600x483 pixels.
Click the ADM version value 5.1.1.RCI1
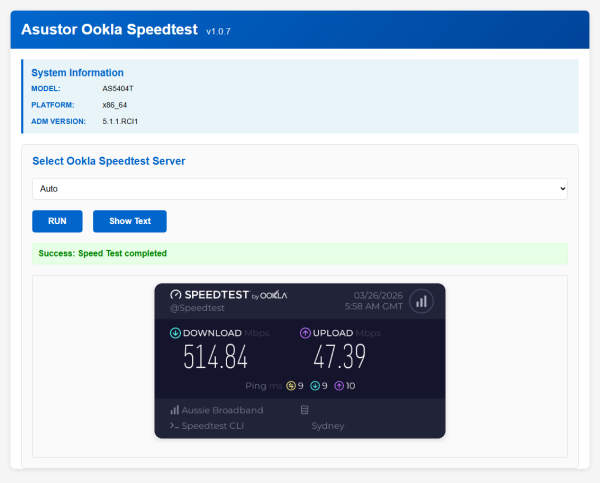(x=120, y=121)
